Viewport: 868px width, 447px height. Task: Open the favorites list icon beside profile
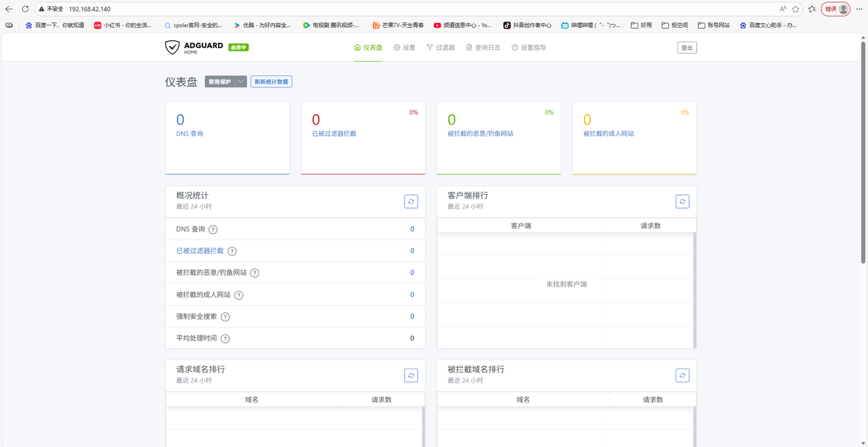(812, 9)
